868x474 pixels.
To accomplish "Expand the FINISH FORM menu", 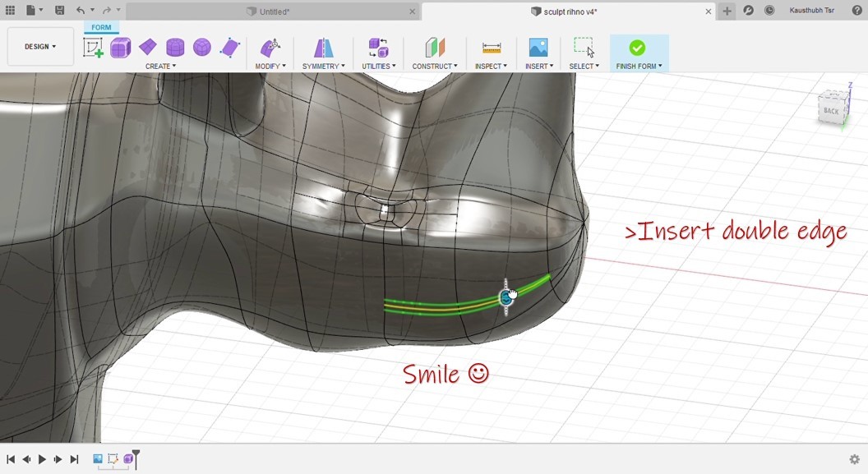I will [x=639, y=67].
